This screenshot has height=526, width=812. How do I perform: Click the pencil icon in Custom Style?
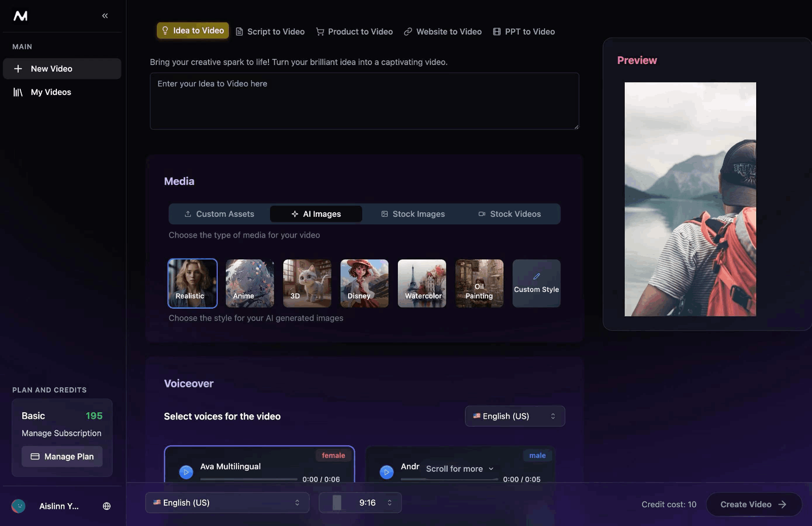536,277
